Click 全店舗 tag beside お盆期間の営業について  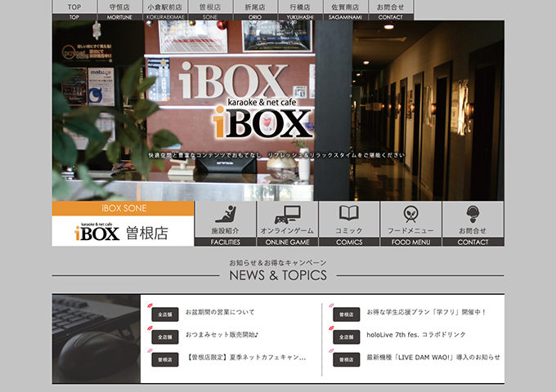tap(165, 314)
